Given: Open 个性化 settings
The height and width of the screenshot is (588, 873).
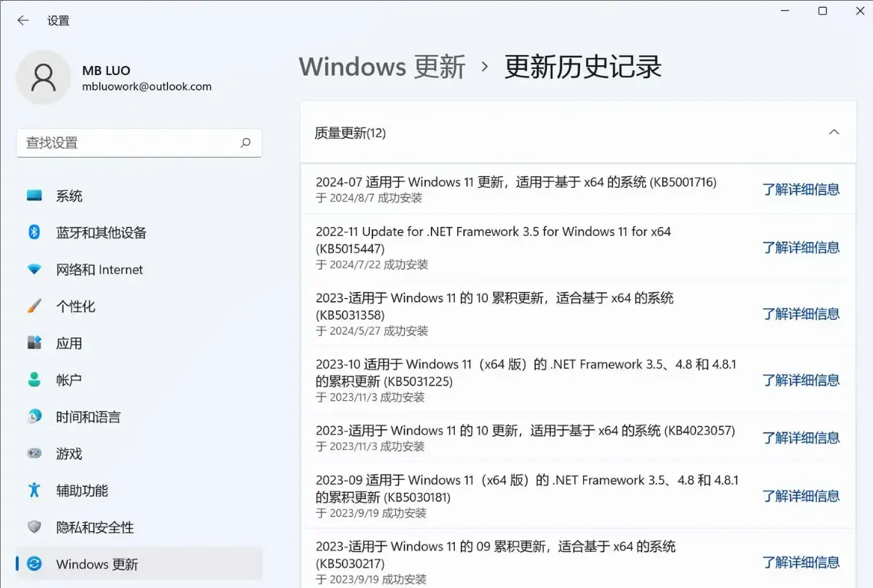Looking at the screenshot, I should (x=139, y=306).
